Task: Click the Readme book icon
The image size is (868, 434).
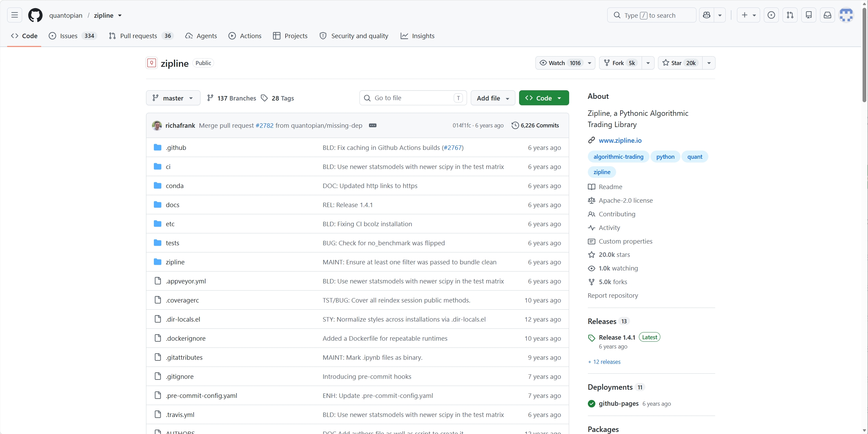Action: 591,187
